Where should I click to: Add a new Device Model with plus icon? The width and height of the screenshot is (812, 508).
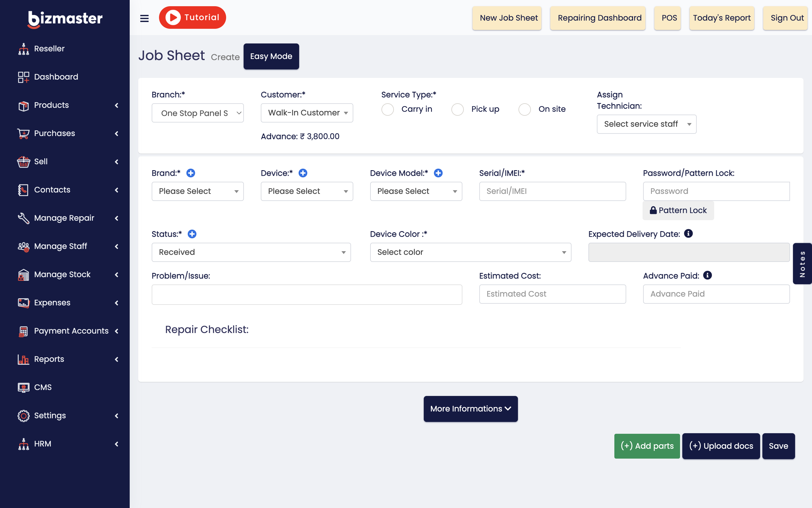tap(438, 173)
